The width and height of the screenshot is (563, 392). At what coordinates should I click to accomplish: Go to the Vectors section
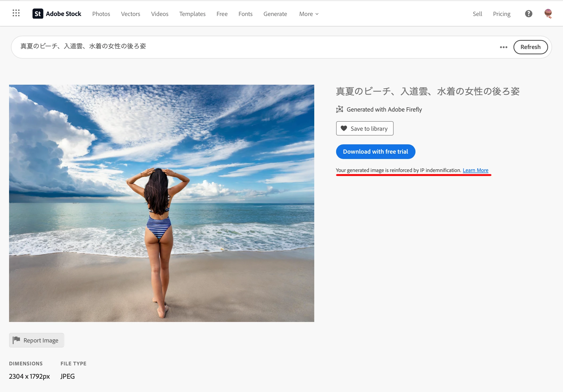pos(130,14)
